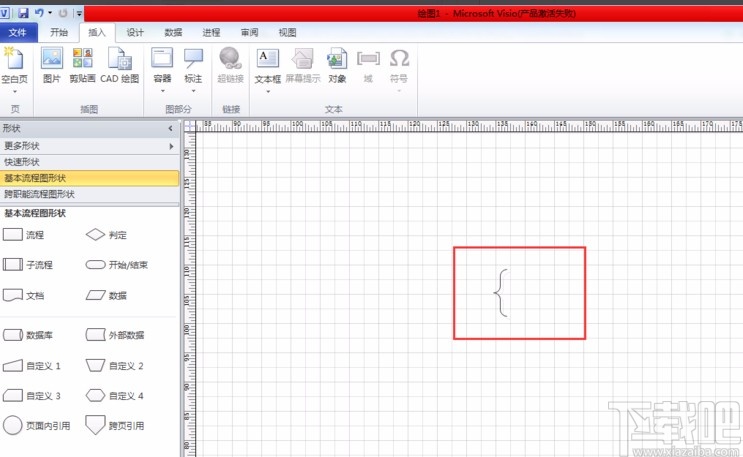The width and height of the screenshot is (743, 457).
Task: Click the 符号 (Symbol) omega icon
Action: [x=399, y=58]
